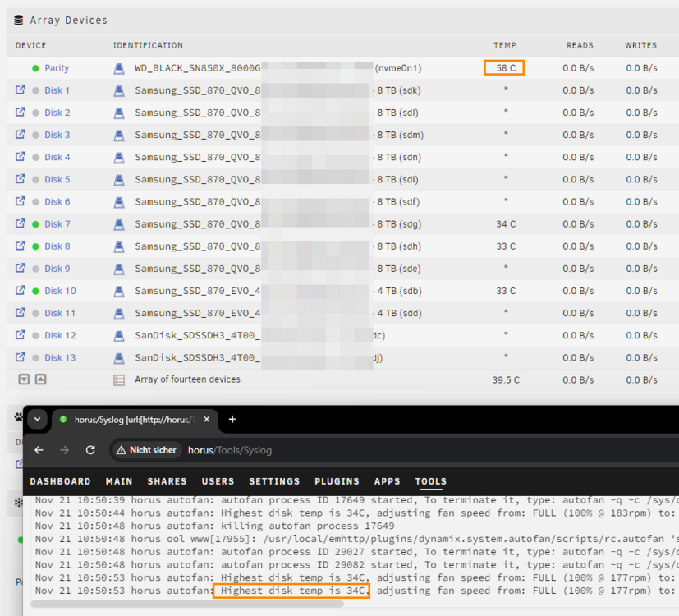Open Disk 10 external link icon
679x616 pixels.
pyautogui.click(x=20, y=290)
